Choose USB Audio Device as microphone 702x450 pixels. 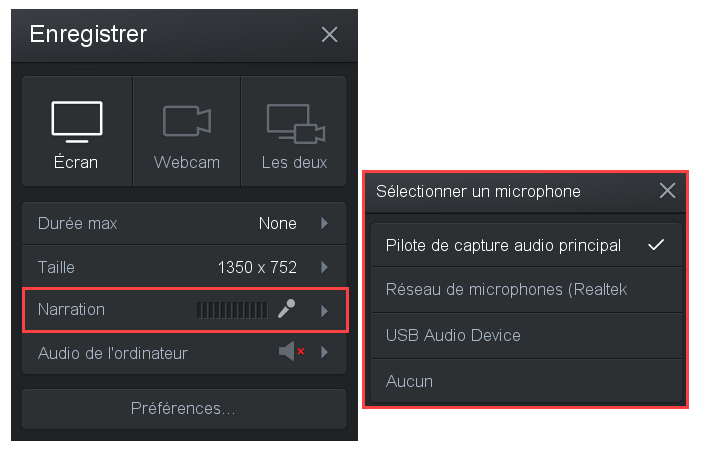click(526, 335)
